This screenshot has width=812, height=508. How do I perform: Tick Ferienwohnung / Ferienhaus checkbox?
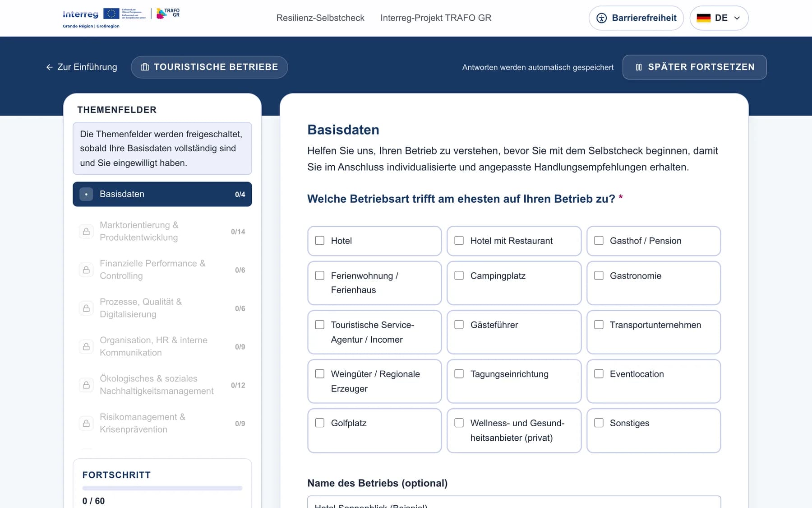[x=320, y=275]
